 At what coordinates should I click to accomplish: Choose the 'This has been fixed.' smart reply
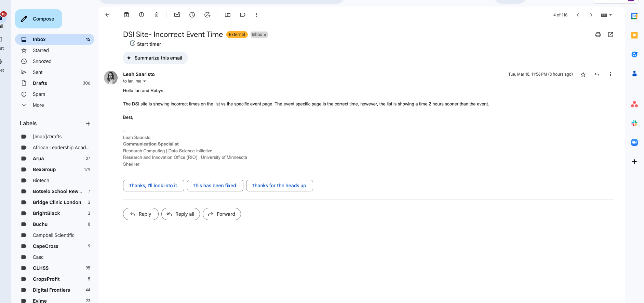tap(215, 186)
